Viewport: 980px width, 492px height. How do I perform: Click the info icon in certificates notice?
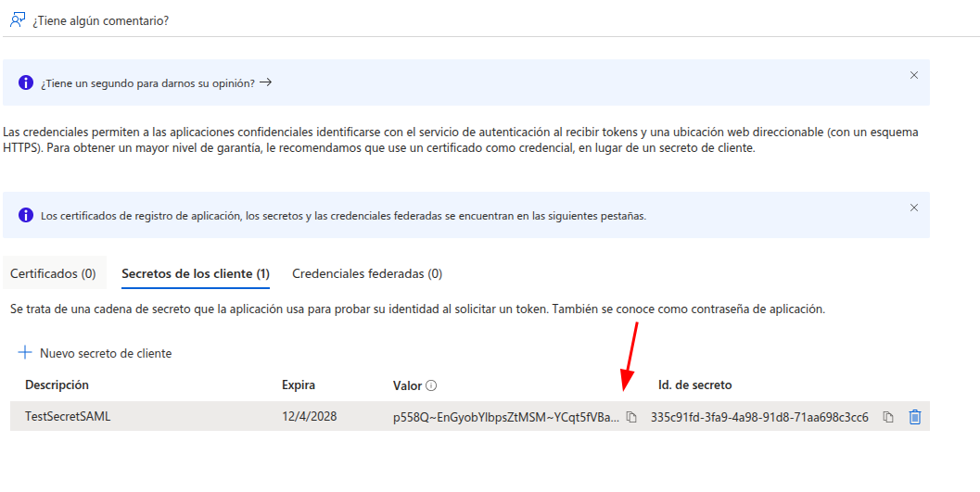[x=26, y=215]
